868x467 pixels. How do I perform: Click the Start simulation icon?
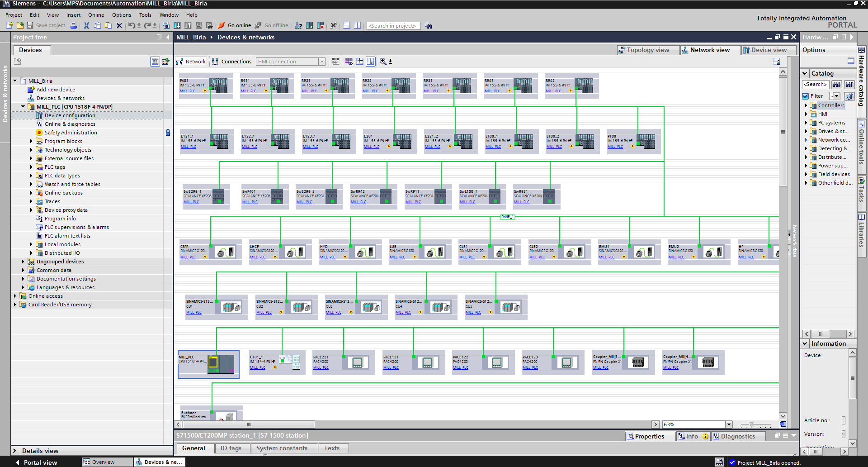[199, 25]
